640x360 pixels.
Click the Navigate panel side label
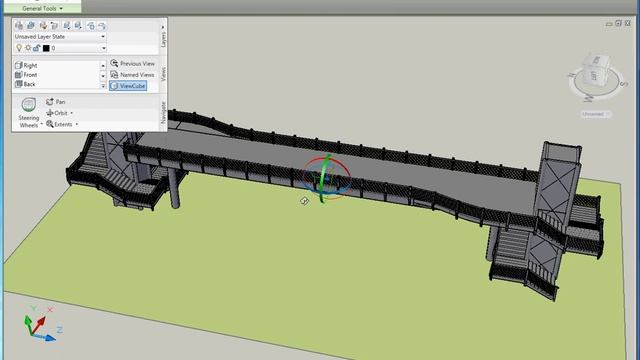tap(163, 113)
